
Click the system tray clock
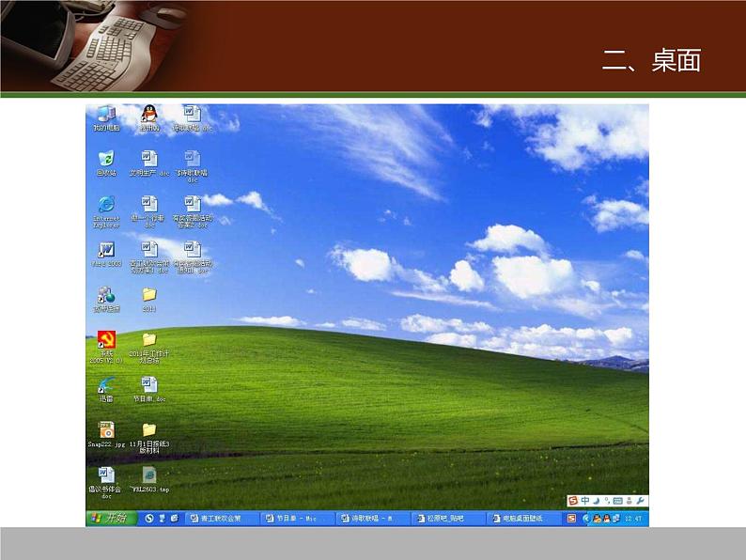pyautogui.click(x=633, y=519)
